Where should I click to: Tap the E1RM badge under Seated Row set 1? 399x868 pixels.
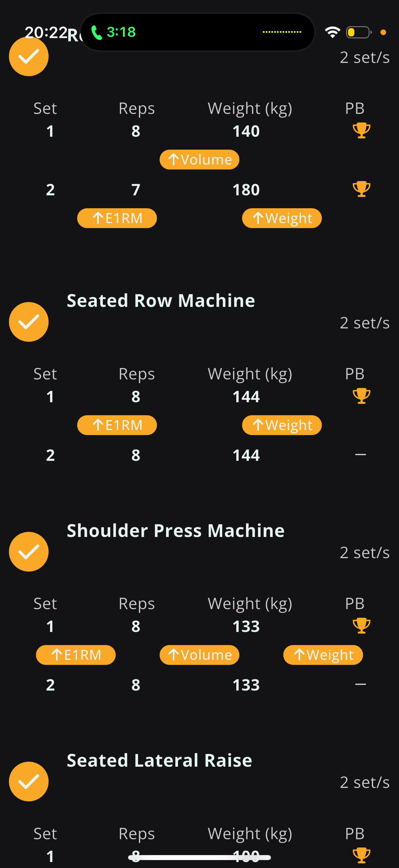coord(117,425)
